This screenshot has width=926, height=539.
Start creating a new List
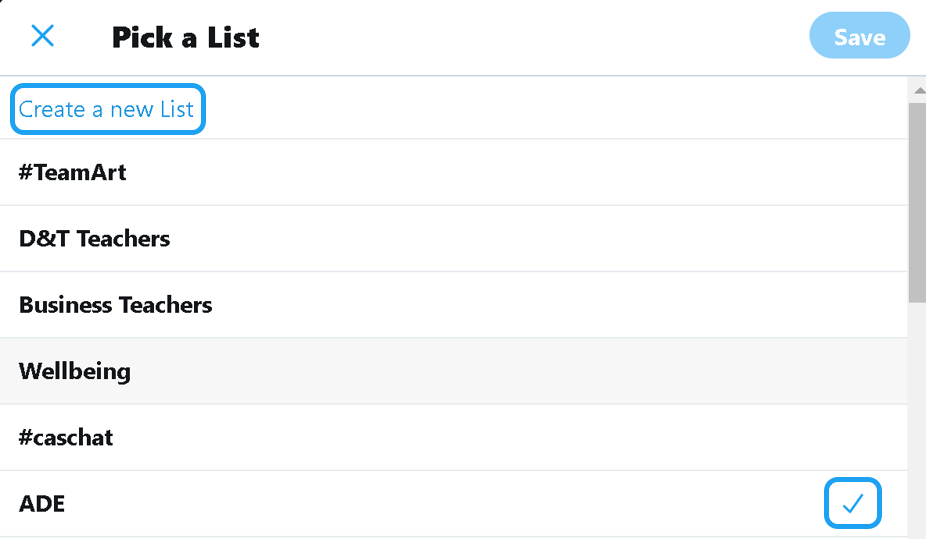coord(106,109)
